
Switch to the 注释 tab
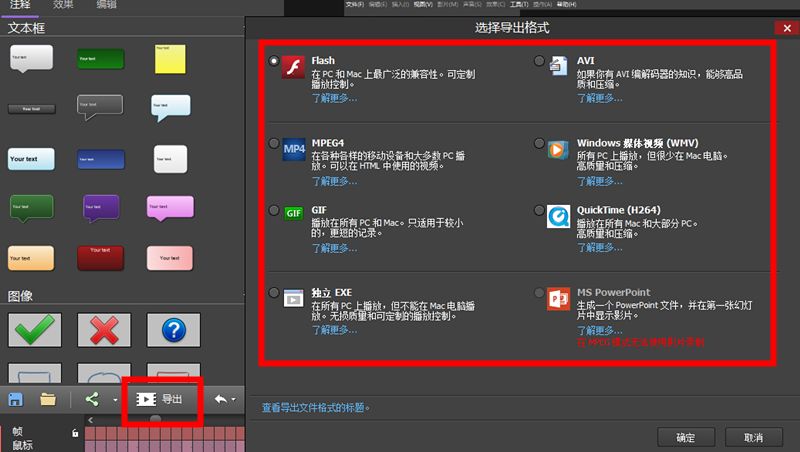[x=20, y=5]
